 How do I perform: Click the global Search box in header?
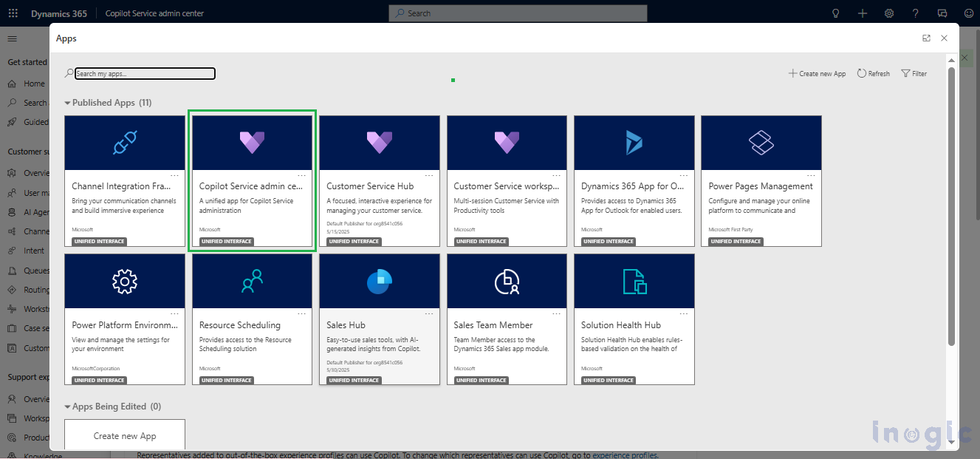click(x=518, y=13)
